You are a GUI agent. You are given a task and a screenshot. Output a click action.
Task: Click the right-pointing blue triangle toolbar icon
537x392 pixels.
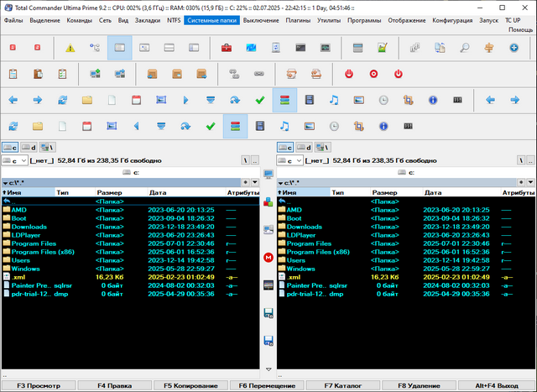pos(185,100)
